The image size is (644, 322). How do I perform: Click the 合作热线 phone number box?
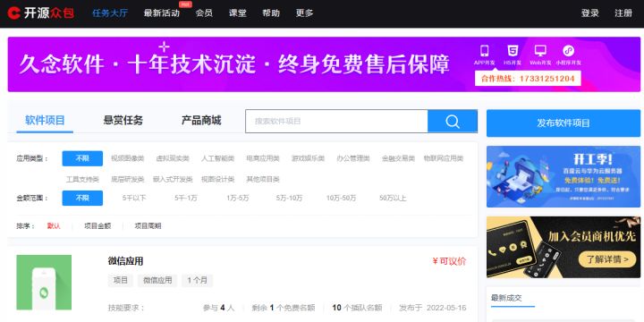[528, 78]
